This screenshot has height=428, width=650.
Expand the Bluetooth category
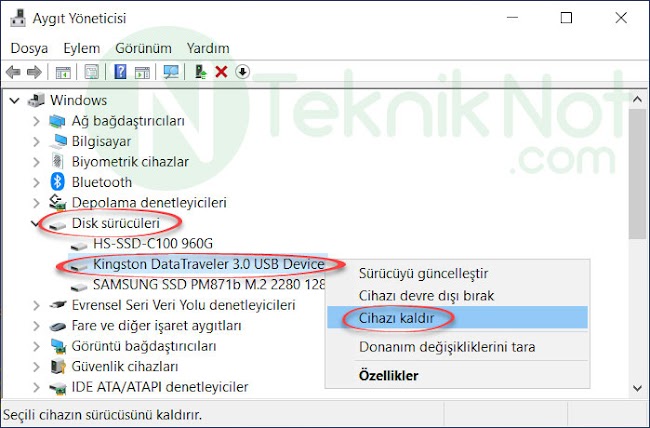(36, 182)
